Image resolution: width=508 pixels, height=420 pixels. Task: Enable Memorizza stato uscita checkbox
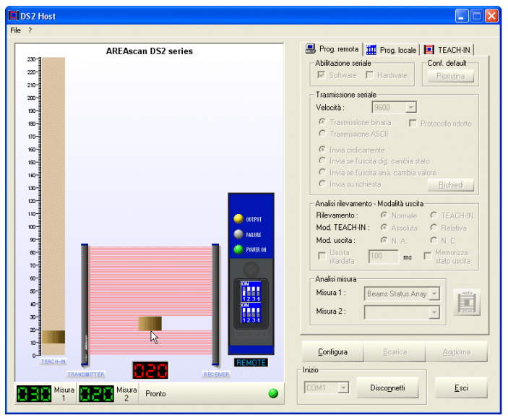pyautogui.click(x=428, y=256)
